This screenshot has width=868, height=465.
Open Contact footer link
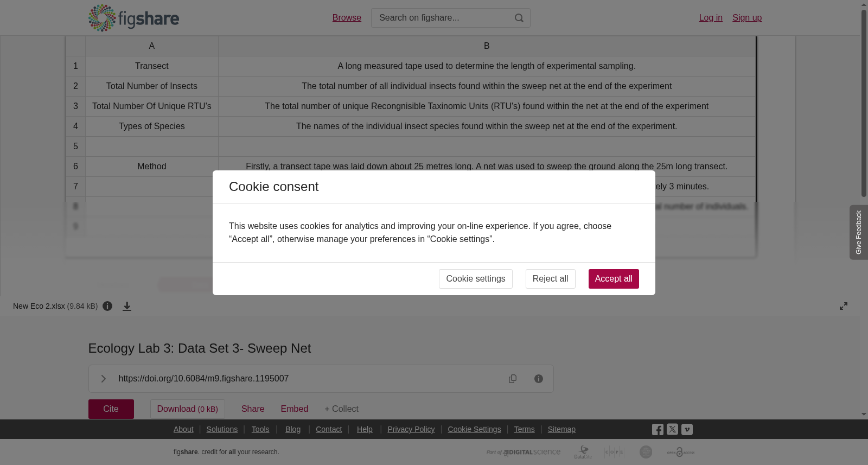click(329, 429)
